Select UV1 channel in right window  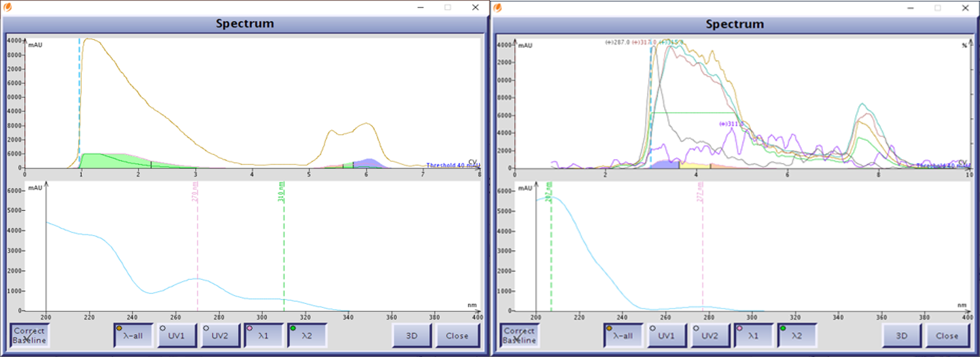[x=667, y=335]
